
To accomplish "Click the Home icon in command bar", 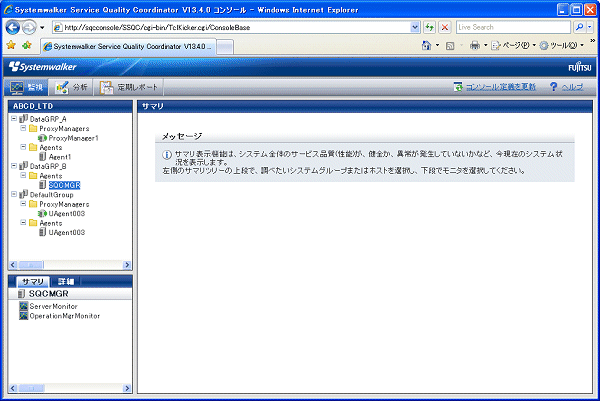I will point(426,46).
